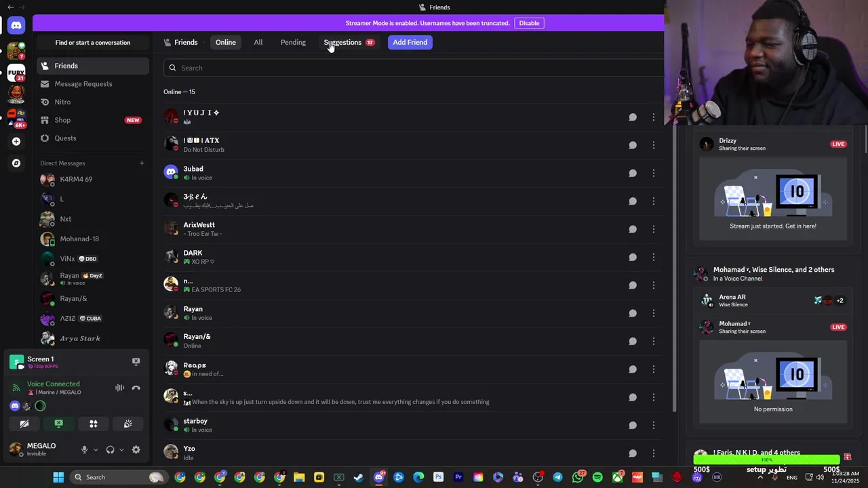Viewport: 868px width, 488px height.
Task: Open Quests page
Action: [x=93, y=138]
